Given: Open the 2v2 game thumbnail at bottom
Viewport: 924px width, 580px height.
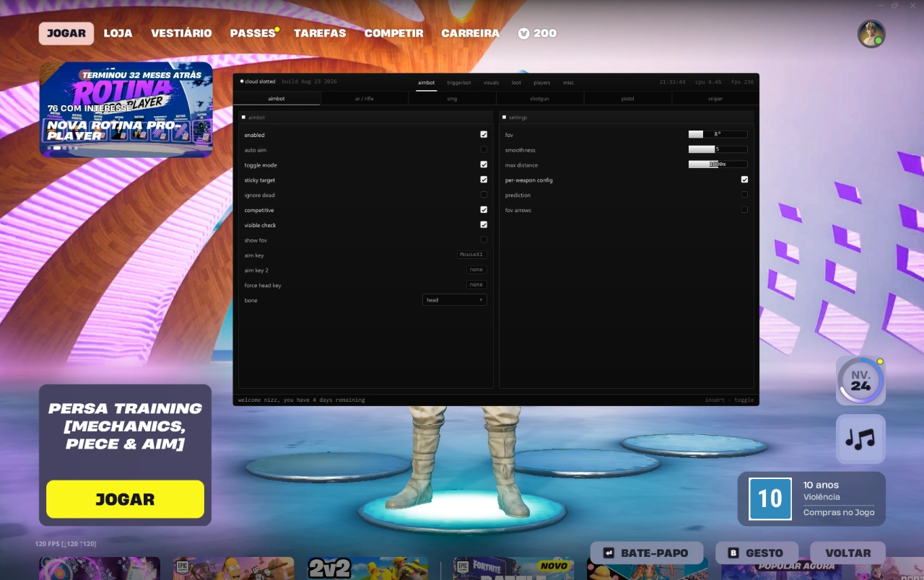Looking at the screenshot, I should (x=367, y=568).
